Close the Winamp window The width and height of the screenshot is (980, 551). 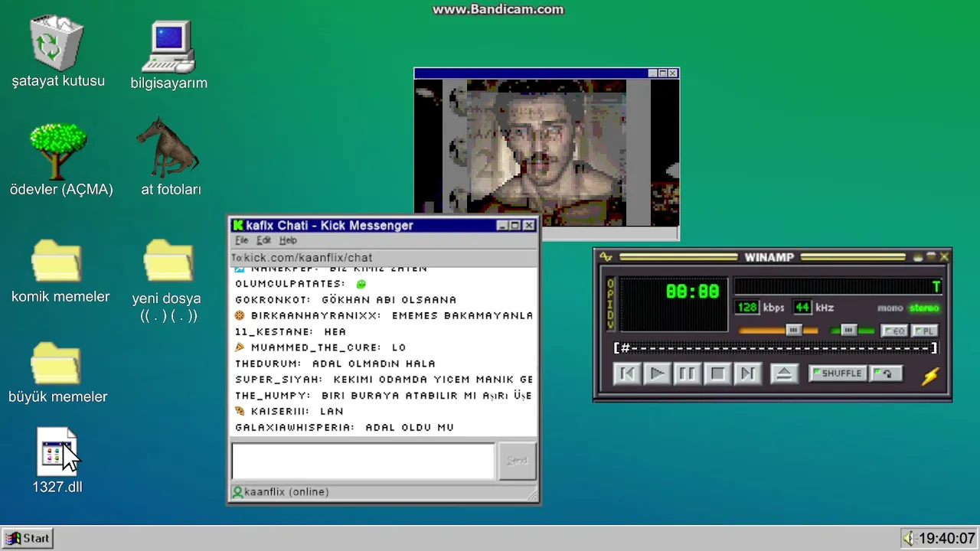pos(944,257)
